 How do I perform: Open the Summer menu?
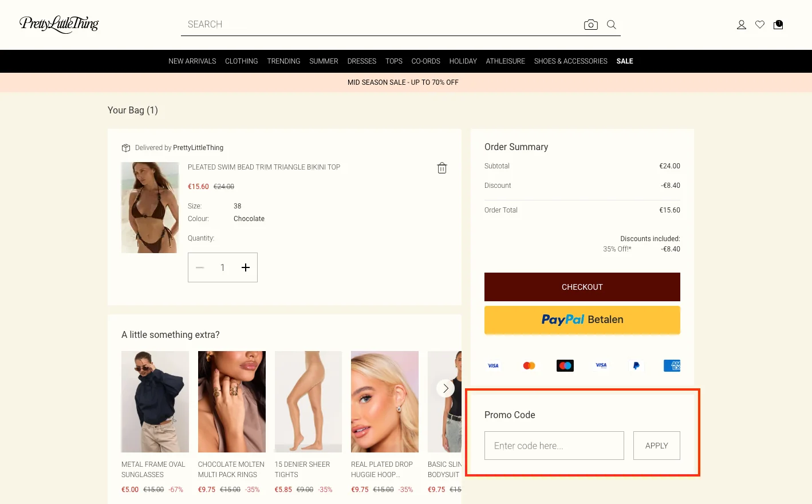click(324, 61)
